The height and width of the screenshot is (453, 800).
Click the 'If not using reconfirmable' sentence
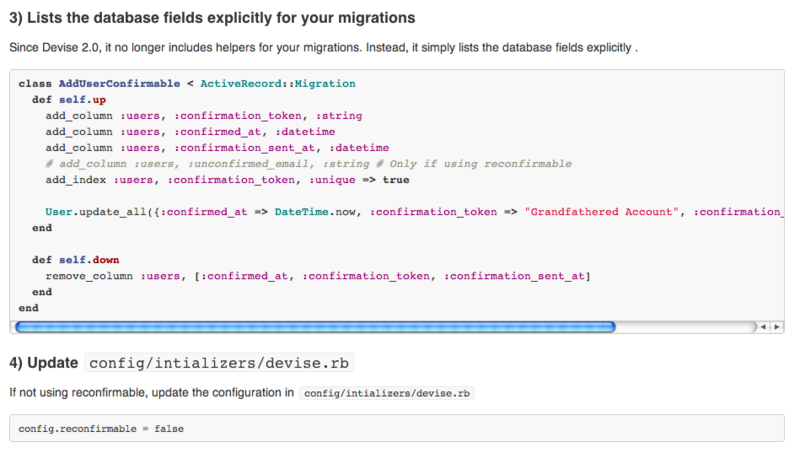(x=152, y=393)
